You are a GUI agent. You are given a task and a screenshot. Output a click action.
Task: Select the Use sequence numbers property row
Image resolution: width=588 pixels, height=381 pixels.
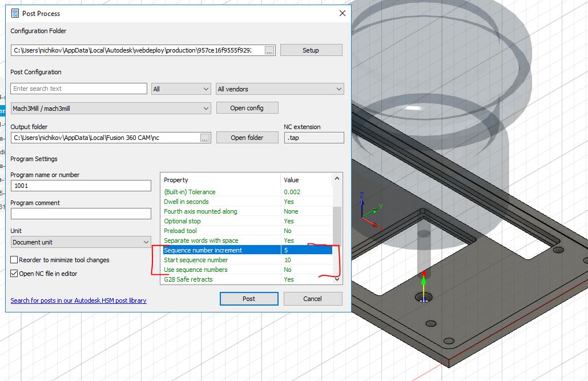(220, 270)
